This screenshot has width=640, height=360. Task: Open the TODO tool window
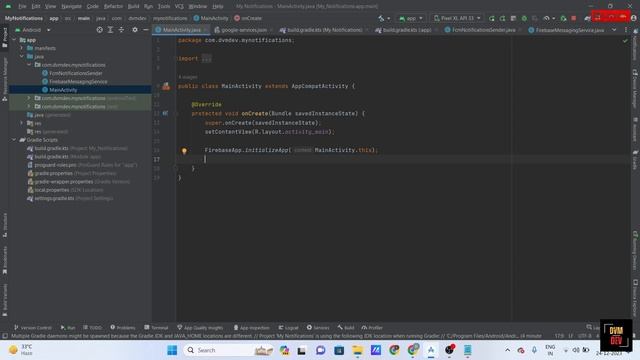point(93,327)
